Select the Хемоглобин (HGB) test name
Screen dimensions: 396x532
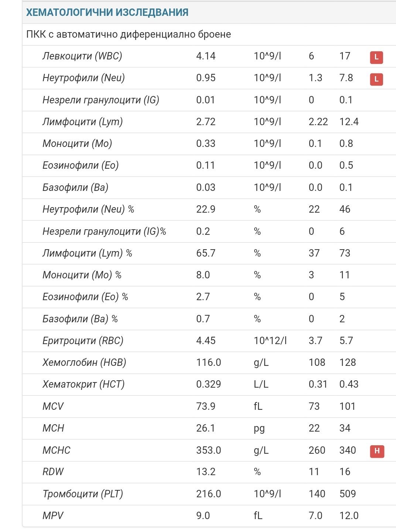click(x=84, y=363)
